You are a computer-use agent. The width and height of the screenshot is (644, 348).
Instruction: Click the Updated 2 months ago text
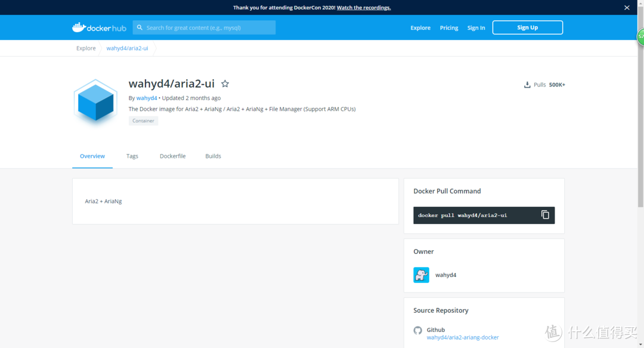[x=191, y=98]
